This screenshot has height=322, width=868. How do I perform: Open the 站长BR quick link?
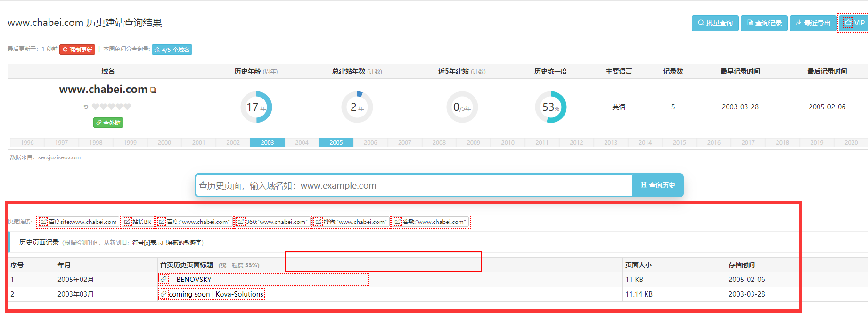point(138,222)
